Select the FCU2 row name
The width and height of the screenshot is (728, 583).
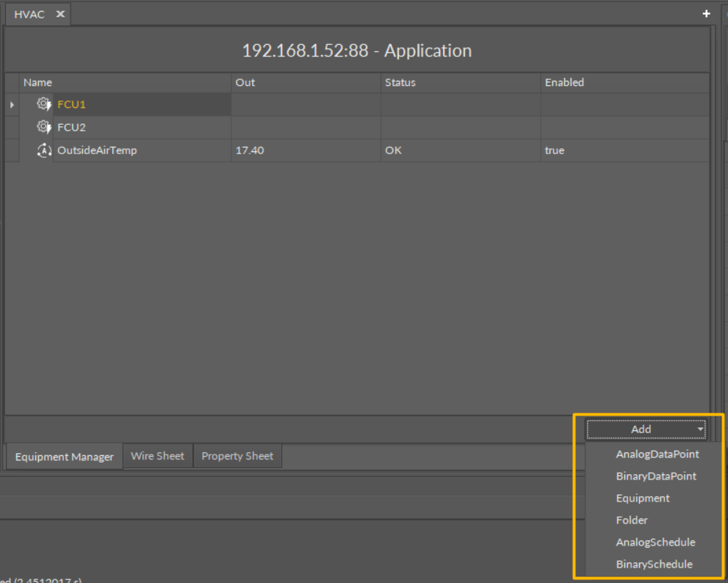tap(72, 127)
